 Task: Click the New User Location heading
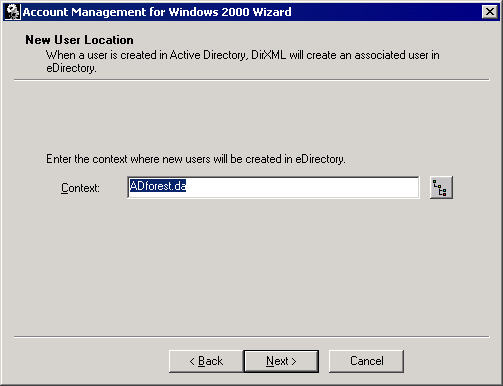pyautogui.click(x=79, y=40)
